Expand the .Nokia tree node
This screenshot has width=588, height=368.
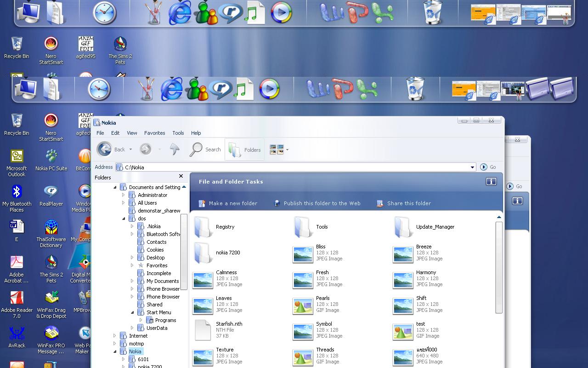(x=132, y=226)
